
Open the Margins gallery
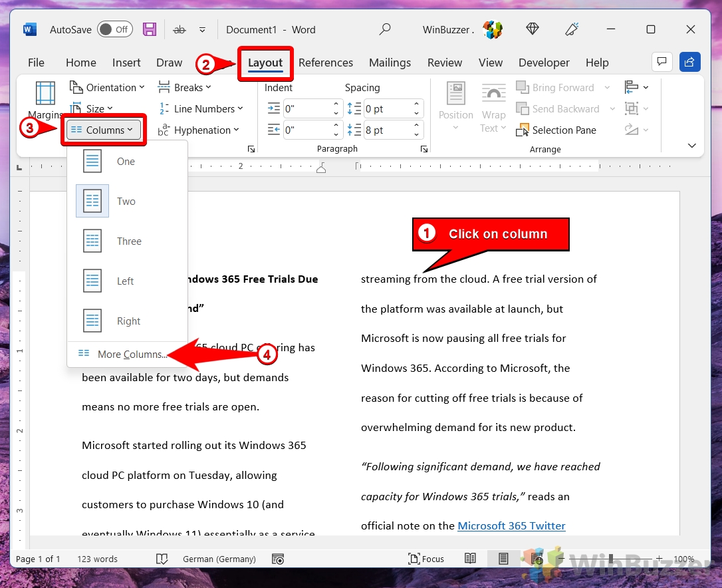(x=46, y=100)
